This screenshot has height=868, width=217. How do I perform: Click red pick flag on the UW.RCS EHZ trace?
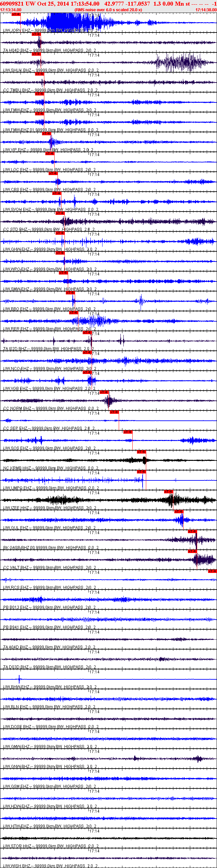coord(212,571)
